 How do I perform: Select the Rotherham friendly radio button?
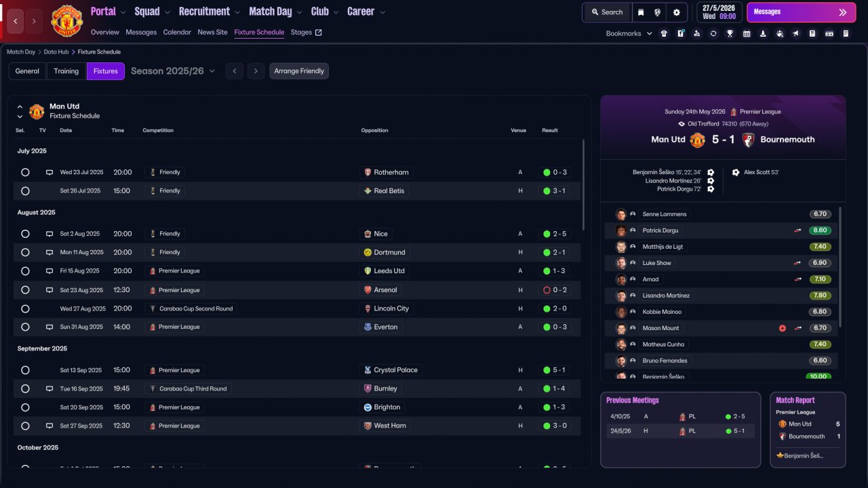click(25, 172)
